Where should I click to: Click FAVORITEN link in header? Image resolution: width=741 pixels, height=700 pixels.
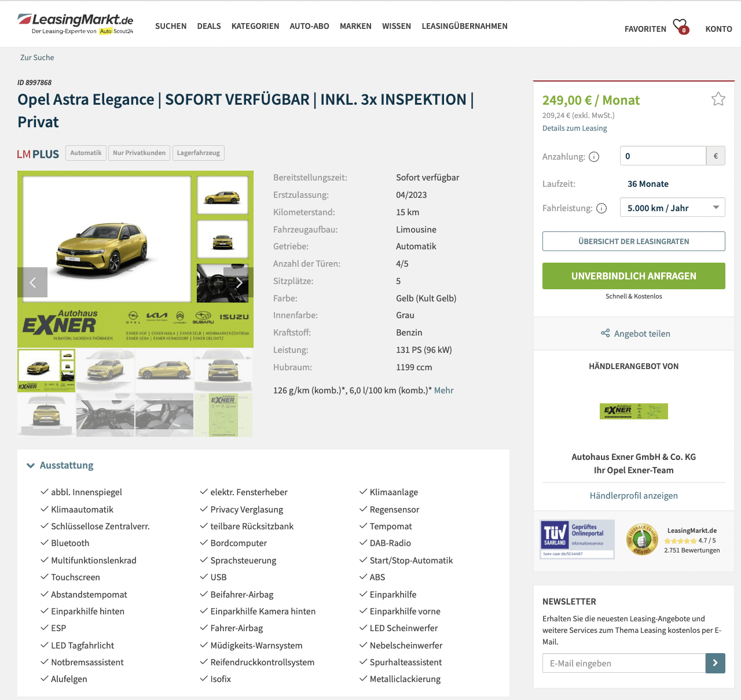tap(645, 29)
